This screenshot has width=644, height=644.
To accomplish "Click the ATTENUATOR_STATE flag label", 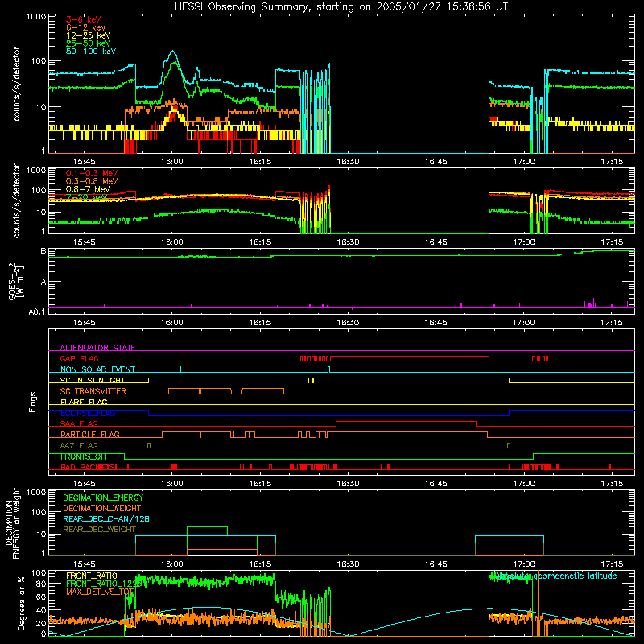I will click(97, 348).
